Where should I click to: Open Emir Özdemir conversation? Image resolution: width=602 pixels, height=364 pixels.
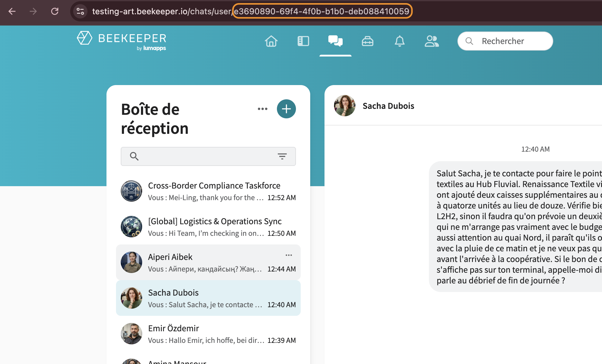click(208, 334)
